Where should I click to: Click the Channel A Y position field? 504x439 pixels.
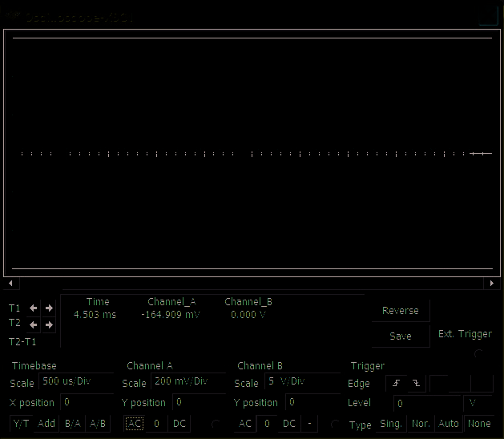click(199, 402)
